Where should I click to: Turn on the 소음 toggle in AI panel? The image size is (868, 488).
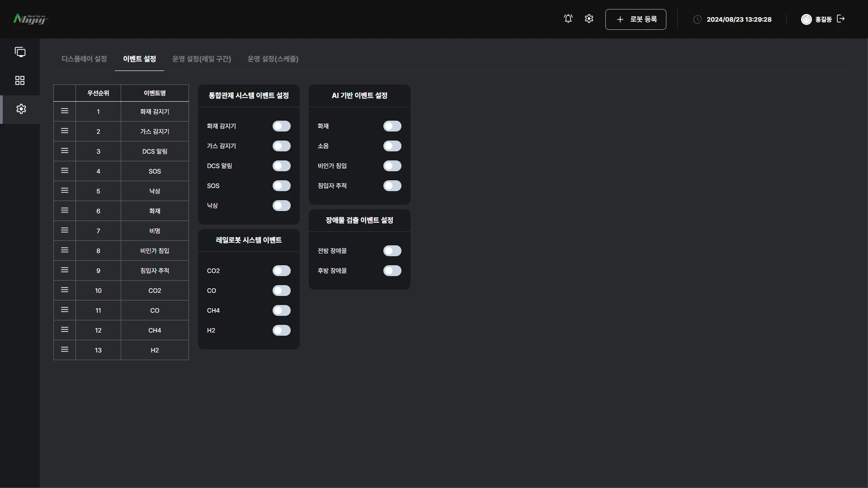tap(392, 146)
